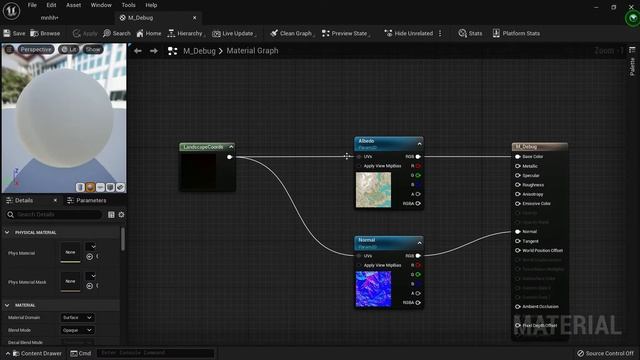Collapse the Material section

[7, 305]
